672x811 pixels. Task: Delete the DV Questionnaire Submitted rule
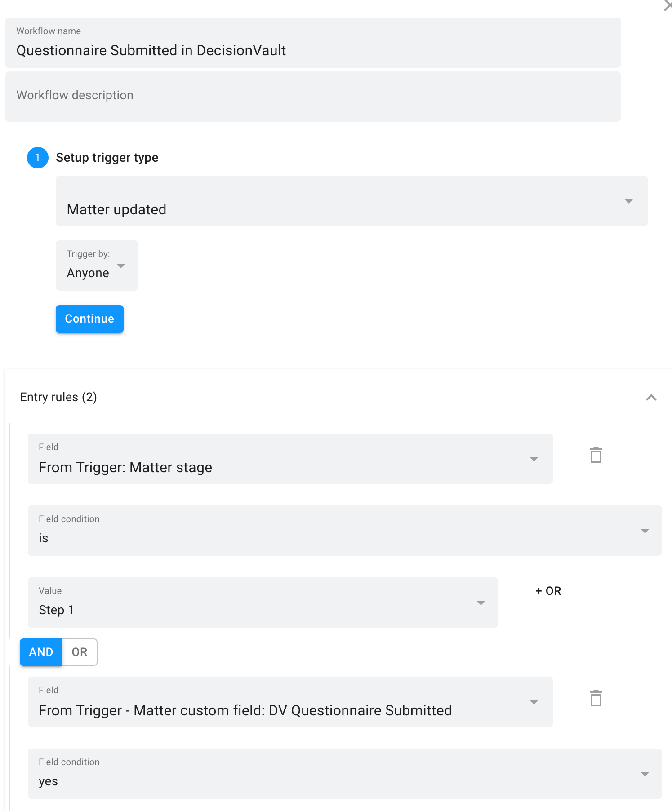click(x=596, y=698)
